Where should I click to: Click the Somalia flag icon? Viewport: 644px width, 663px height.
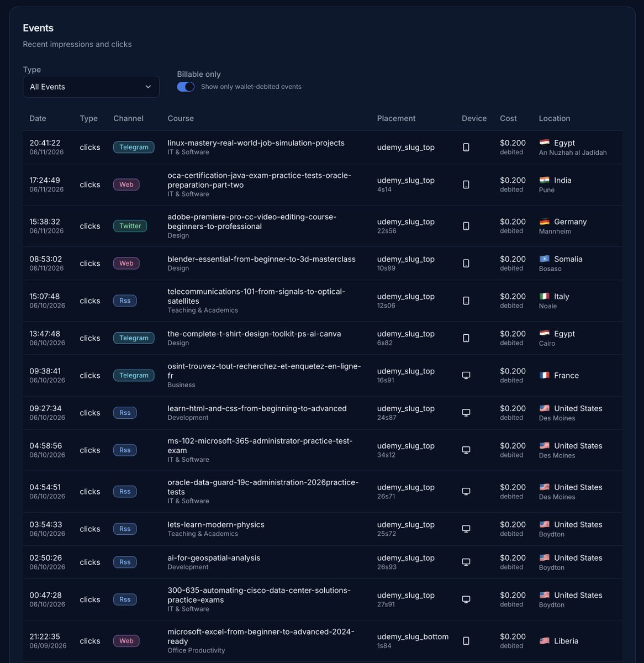pos(545,259)
